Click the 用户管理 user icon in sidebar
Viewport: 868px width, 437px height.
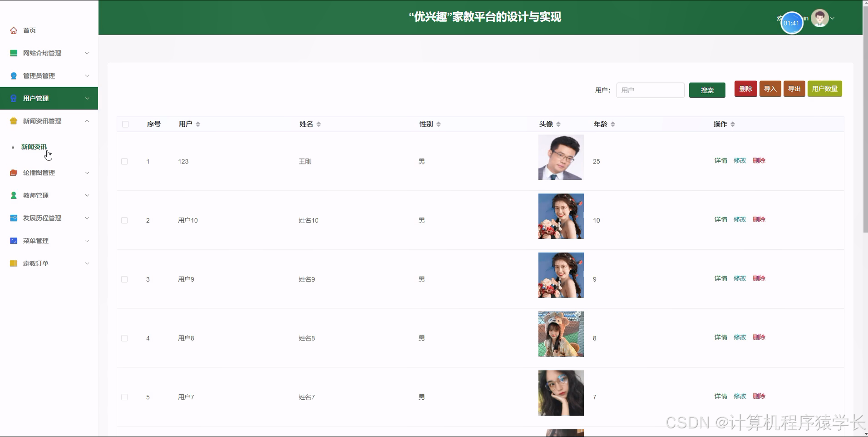[13, 98]
